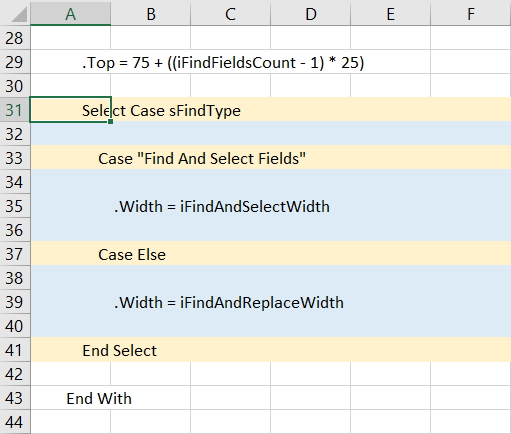Click cell containing Case "Find And Select Fields"
Viewport: 511px width, 434px height.
pos(70,158)
